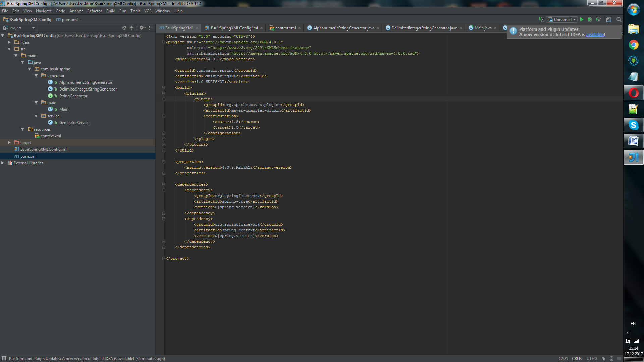Screen dimensions: 644x362
Task: Select AlphanumericStringGenerator class in tree
Action: (86, 82)
